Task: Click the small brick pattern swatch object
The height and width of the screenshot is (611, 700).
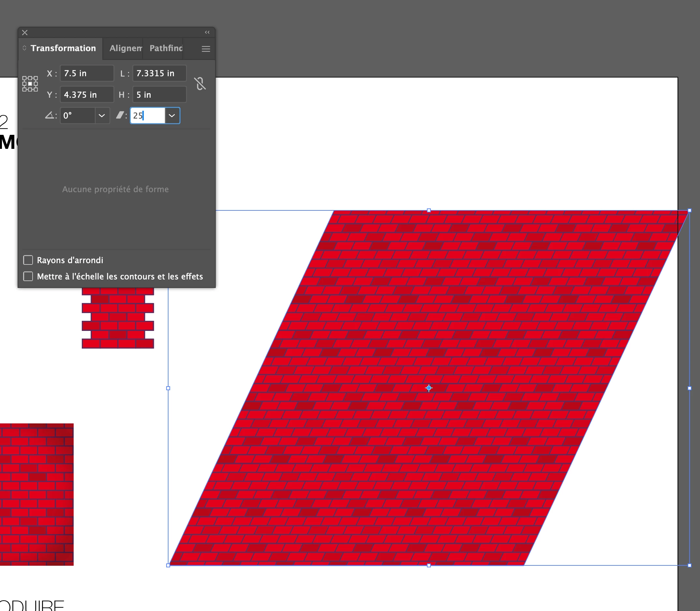Action: (x=118, y=318)
